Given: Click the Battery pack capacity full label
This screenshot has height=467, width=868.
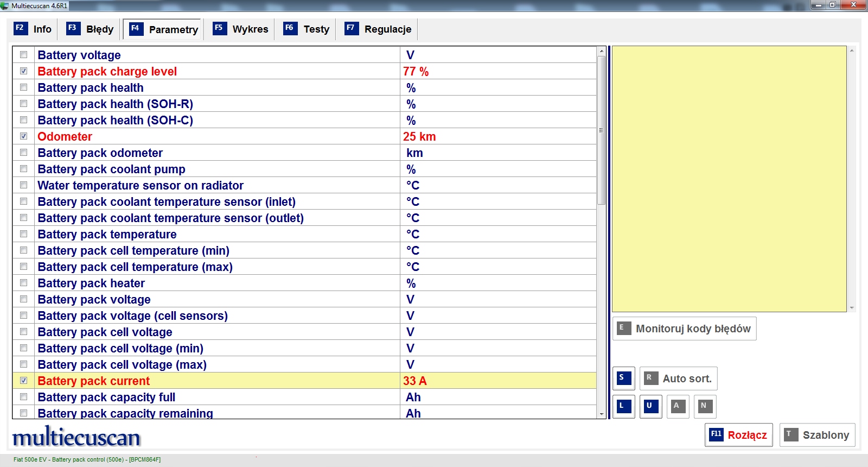Looking at the screenshot, I should click(106, 397).
